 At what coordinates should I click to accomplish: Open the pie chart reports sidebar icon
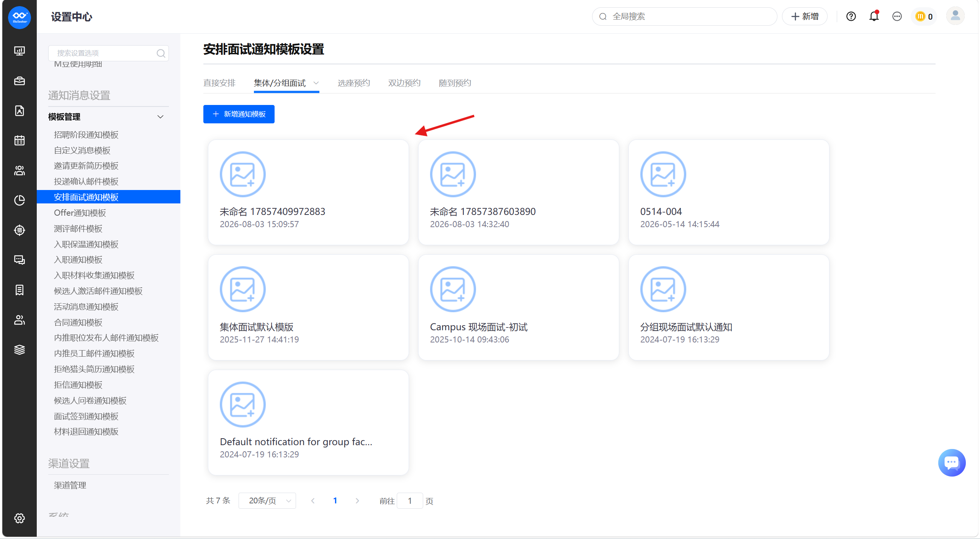point(20,200)
